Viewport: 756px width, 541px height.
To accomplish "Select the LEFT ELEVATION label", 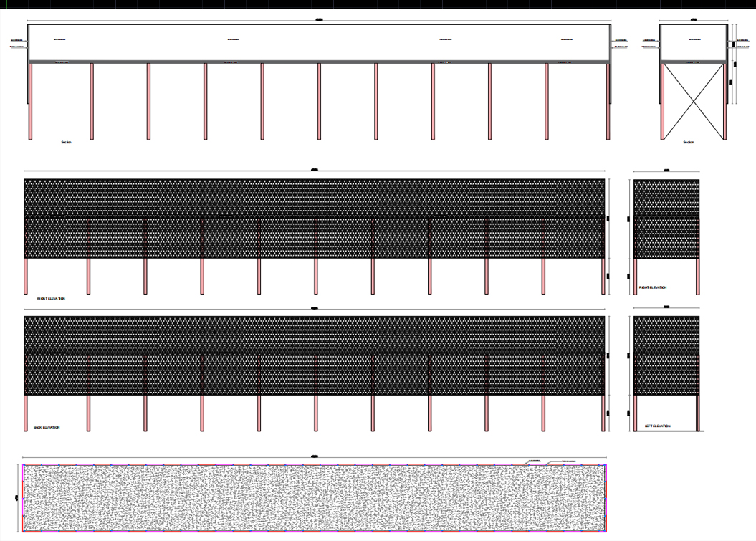I will tap(658, 426).
